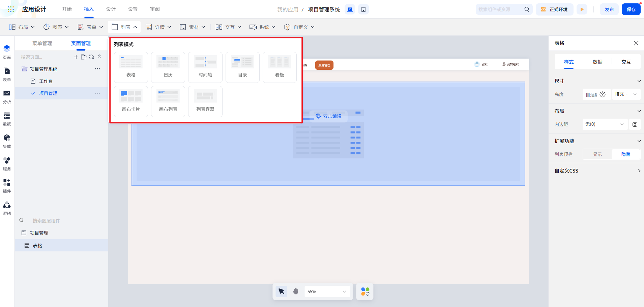Image resolution: width=644 pixels, height=307 pixels.
Task: Set 列表顶栏 to 显示
Action: tap(597, 154)
